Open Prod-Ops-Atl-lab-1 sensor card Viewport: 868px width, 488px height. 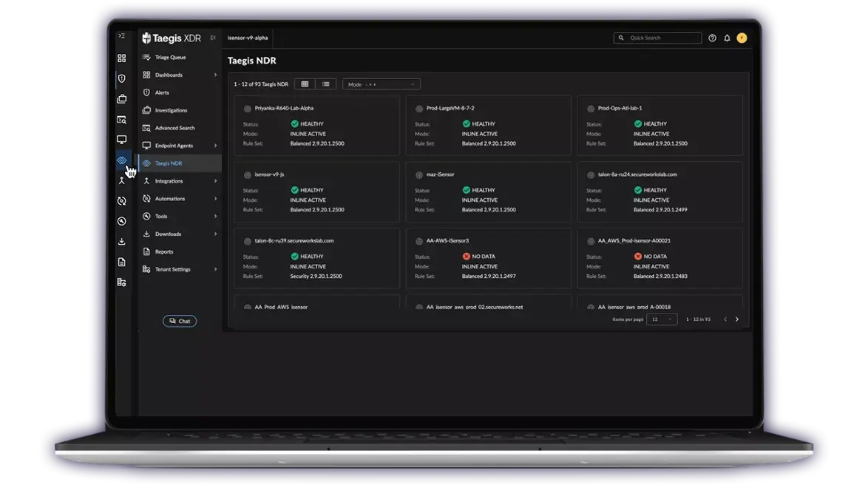pos(660,126)
